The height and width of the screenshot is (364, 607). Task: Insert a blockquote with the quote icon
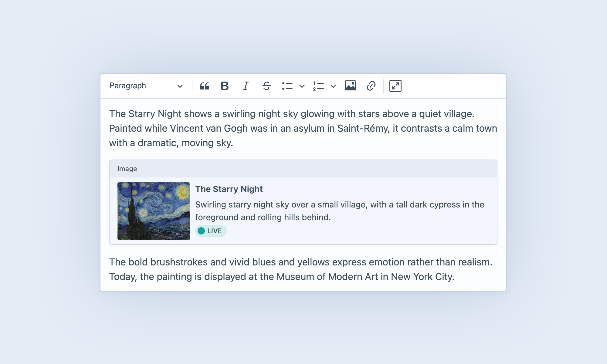[204, 86]
